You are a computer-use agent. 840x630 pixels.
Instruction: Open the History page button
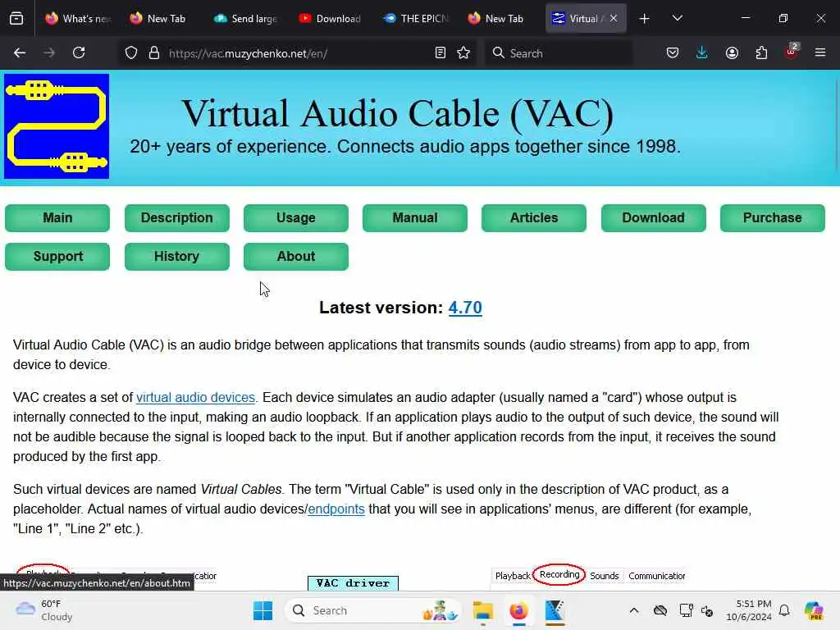click(177, 257)
